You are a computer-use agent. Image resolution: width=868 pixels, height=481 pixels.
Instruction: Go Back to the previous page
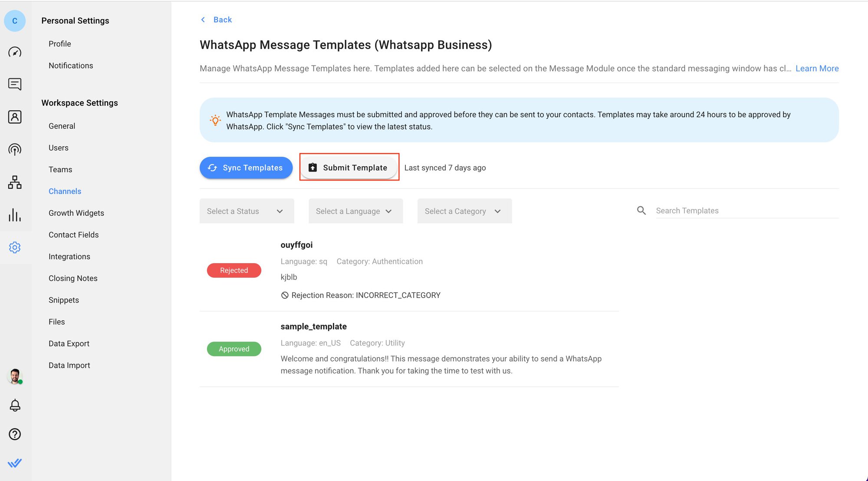pos(223,20)
